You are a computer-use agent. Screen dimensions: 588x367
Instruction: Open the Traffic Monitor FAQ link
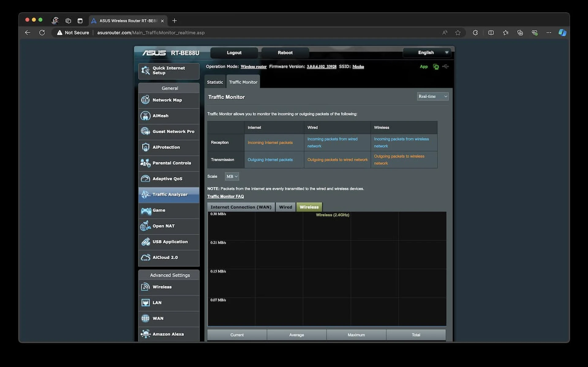(x=225, y=197)
